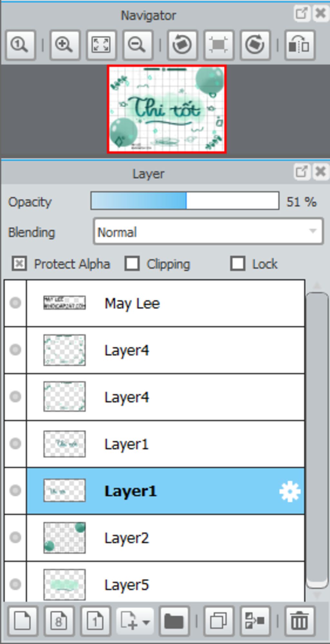Set layer opacity on the Opacity slider
The width and height of the screenshot is (330, 644).
click(x=185, y=201)
